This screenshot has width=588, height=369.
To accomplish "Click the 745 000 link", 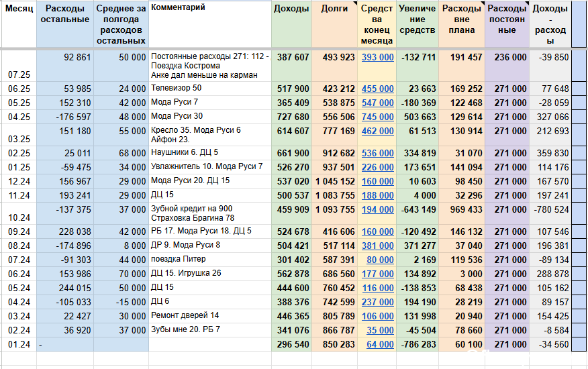I will pyautogui.click(x=378, y=117).
